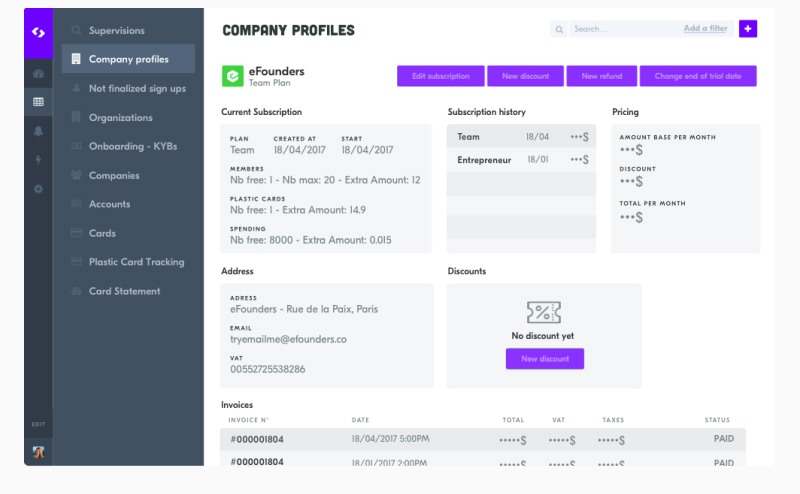This screenshot has height=494, width=800.
Task: Click the STATUS column header
Action: tap(717, 420)
